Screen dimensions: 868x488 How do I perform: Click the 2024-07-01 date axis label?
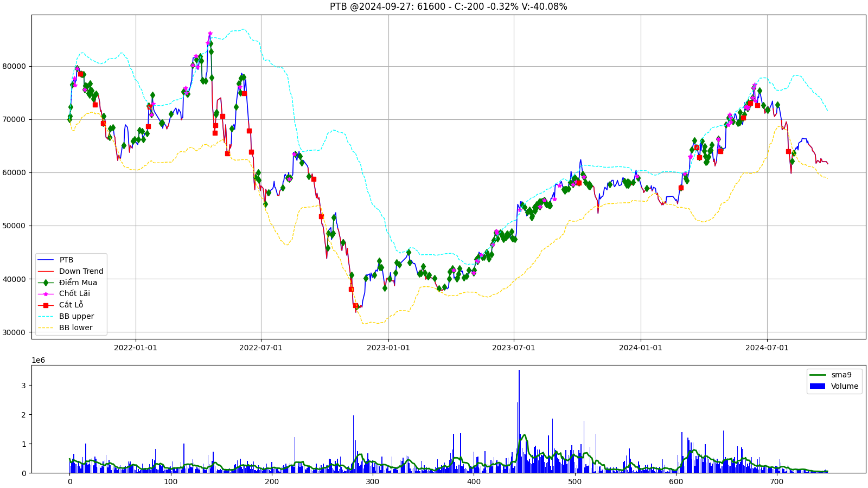click(x=767, y=348)
